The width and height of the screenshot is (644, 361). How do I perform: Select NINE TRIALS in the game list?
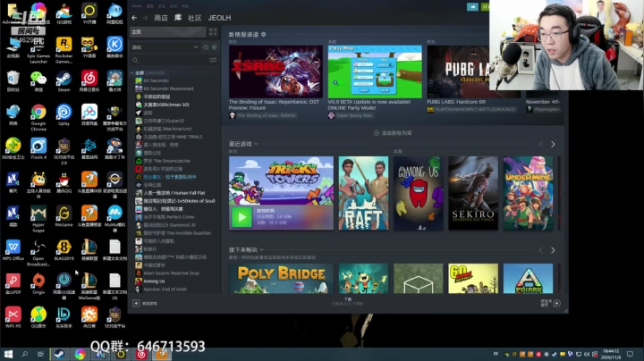point(173,137)
